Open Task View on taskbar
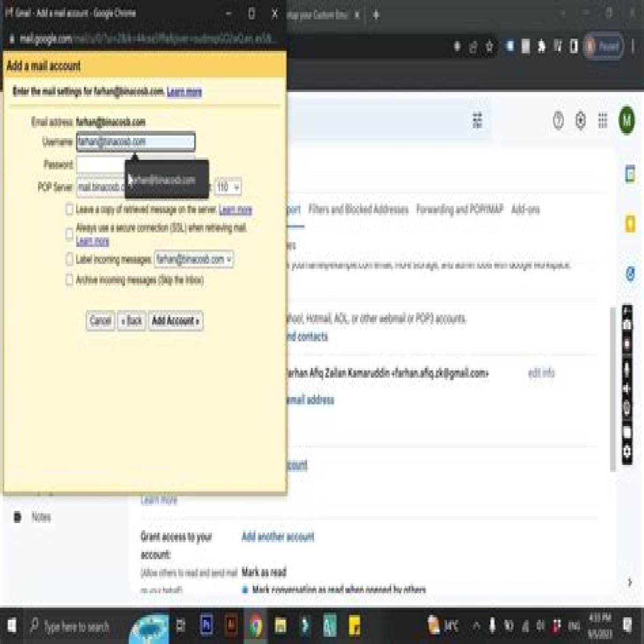Screen dimensions: 644x644 click(x=180, y=626)
